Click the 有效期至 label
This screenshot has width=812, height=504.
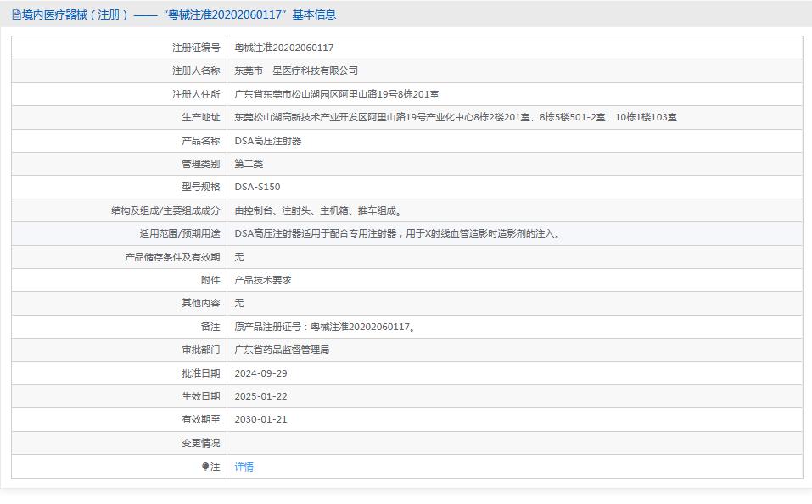coord(201,419)
